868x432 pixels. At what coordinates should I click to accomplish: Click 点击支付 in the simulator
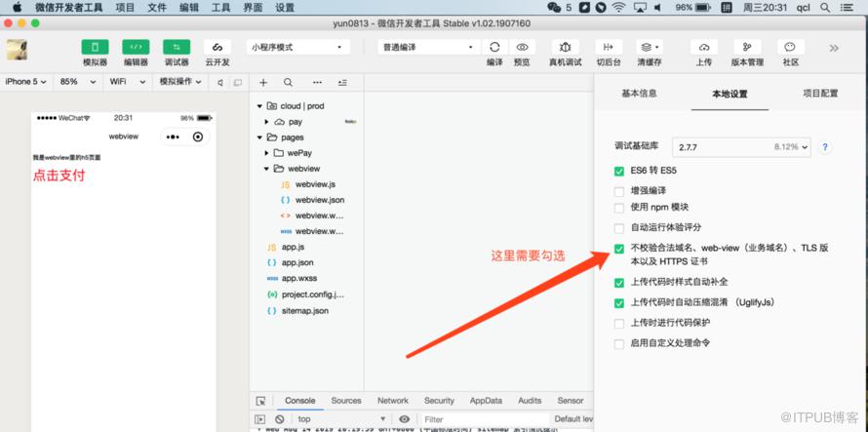(59, 176)
